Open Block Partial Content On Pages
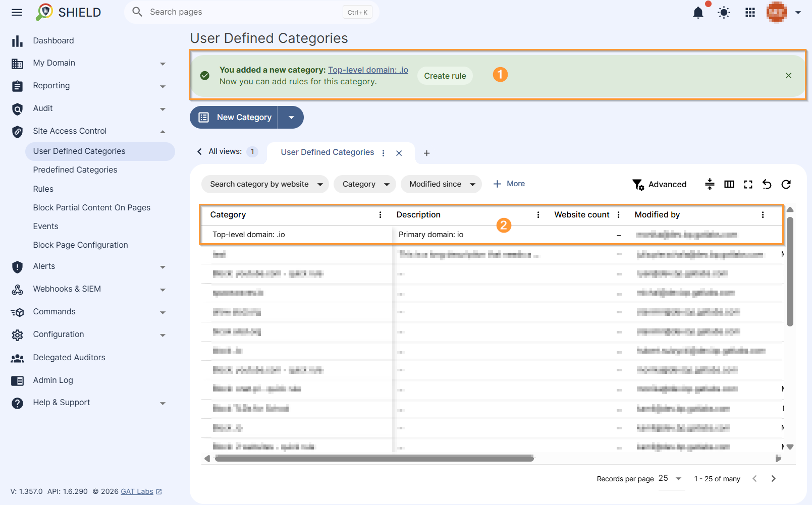The width and height of the screenshot is (812, 505). [92, 207]
